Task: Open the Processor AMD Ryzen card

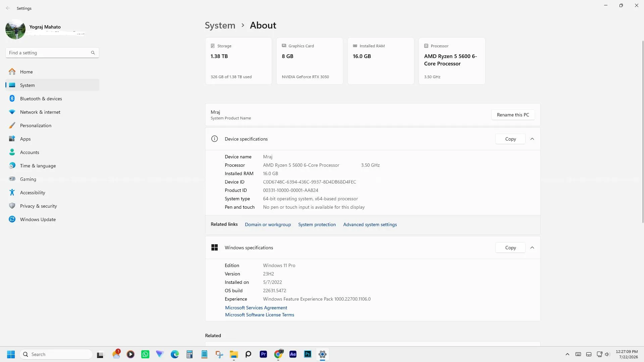Action: point(452,61)
